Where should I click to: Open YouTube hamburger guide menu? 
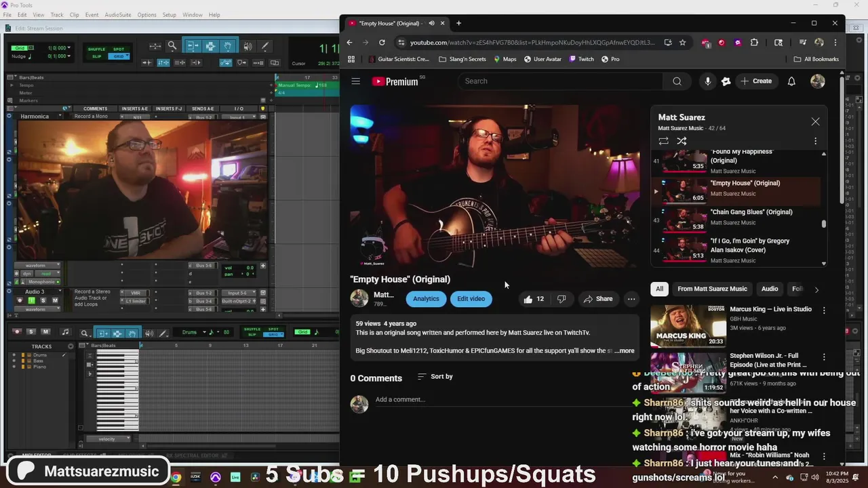click(355, 81)
